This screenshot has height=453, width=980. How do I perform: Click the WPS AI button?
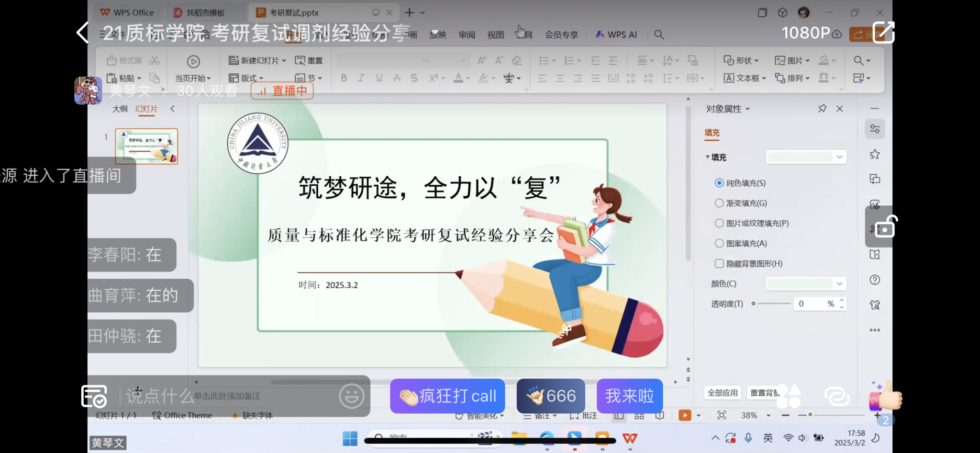(x=616, y=34)
